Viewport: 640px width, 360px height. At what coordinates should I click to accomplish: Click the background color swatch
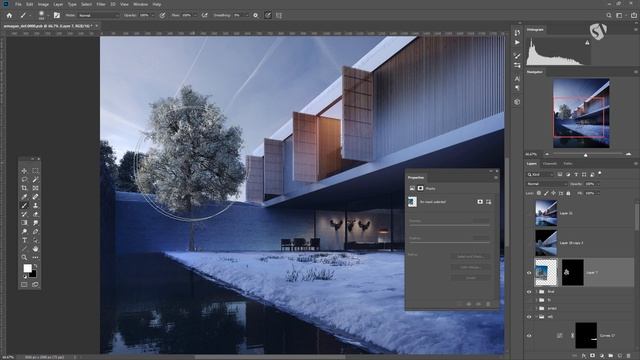[33, 274]
